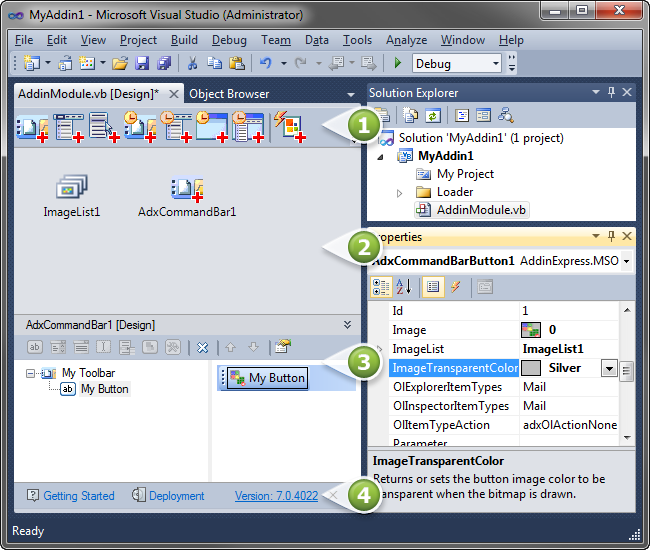Open the Solution Explorer window options dropdown
Image resolution: width=650 pixels, height=550 pixels.
[x=596, y=92]
